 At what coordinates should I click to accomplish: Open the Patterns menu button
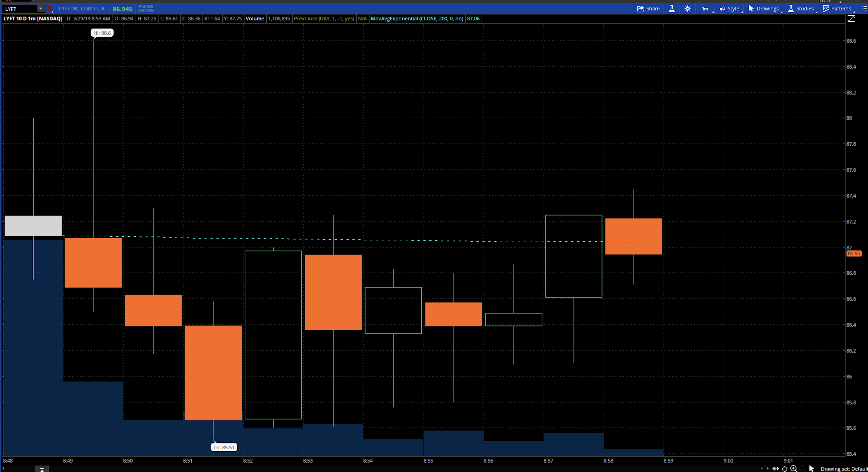coord(837,9)
